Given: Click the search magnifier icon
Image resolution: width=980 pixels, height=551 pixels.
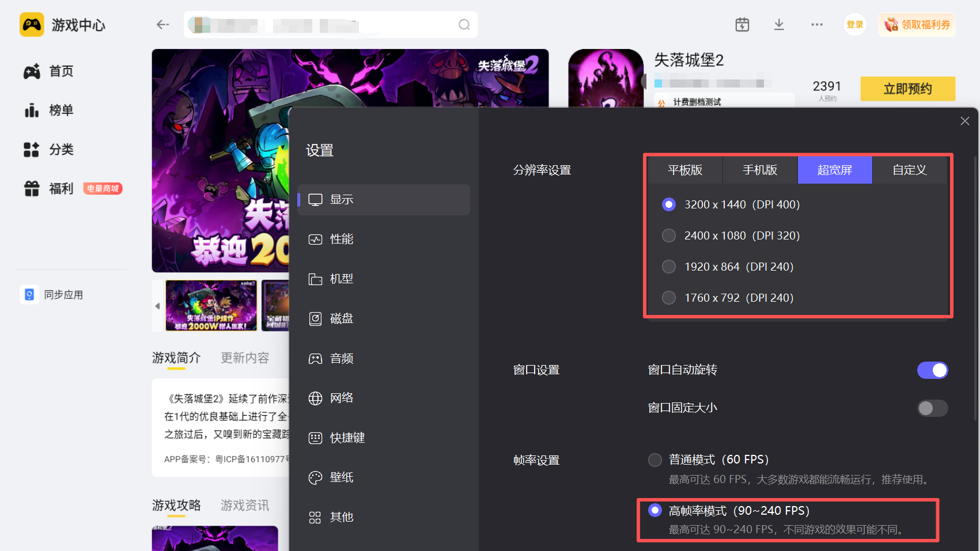Looking at the screenshot, I should [x=464, y=25].
